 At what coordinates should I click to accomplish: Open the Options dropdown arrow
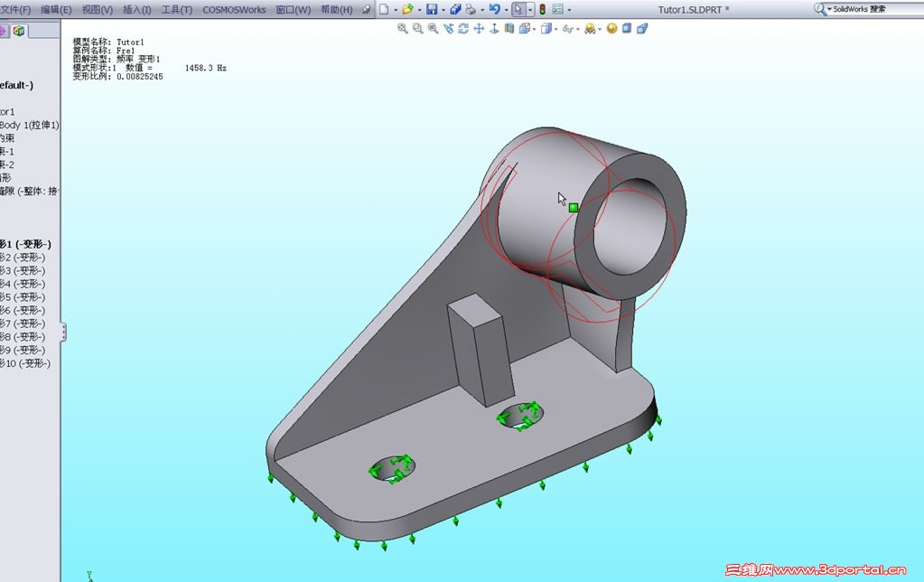click(569, 10)
